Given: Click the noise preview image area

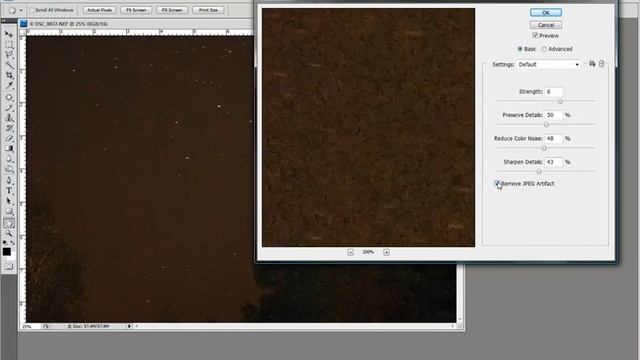Looking at the screenshot, I should 368,127.
